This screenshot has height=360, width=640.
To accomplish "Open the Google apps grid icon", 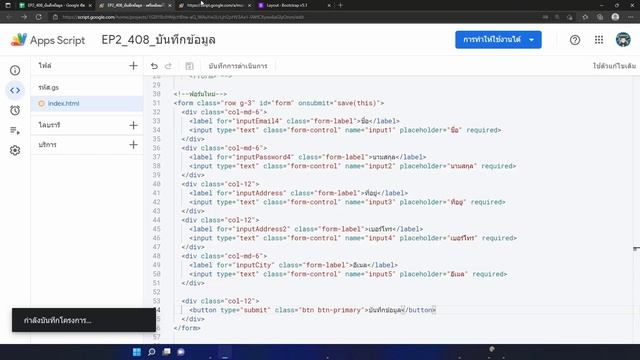I will coord(599,40).
